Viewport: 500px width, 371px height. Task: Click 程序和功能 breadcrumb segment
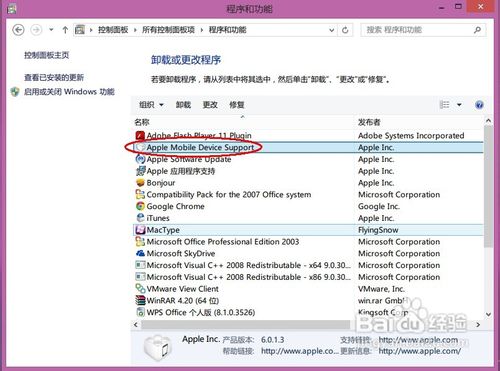pyautogui.click(x=228, y=30)
